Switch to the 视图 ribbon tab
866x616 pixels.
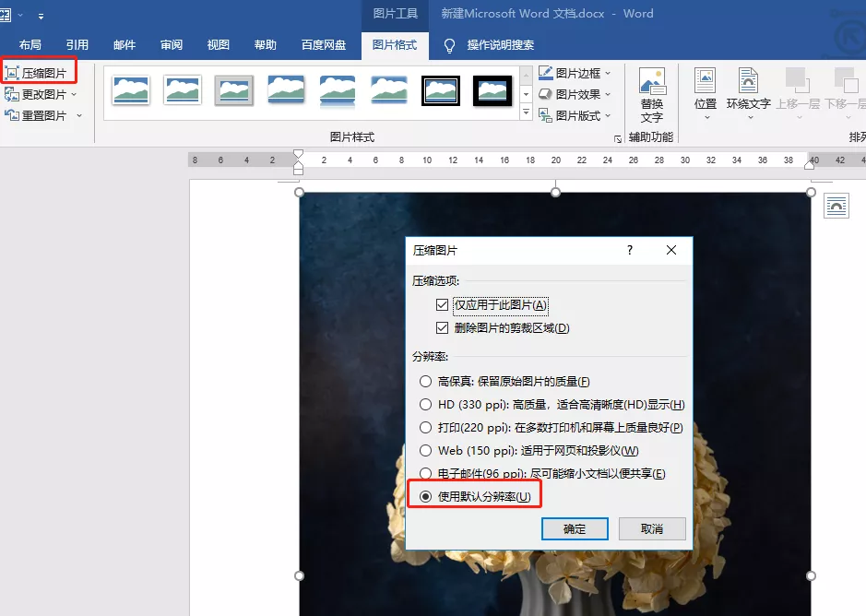(x=219, y=43)
